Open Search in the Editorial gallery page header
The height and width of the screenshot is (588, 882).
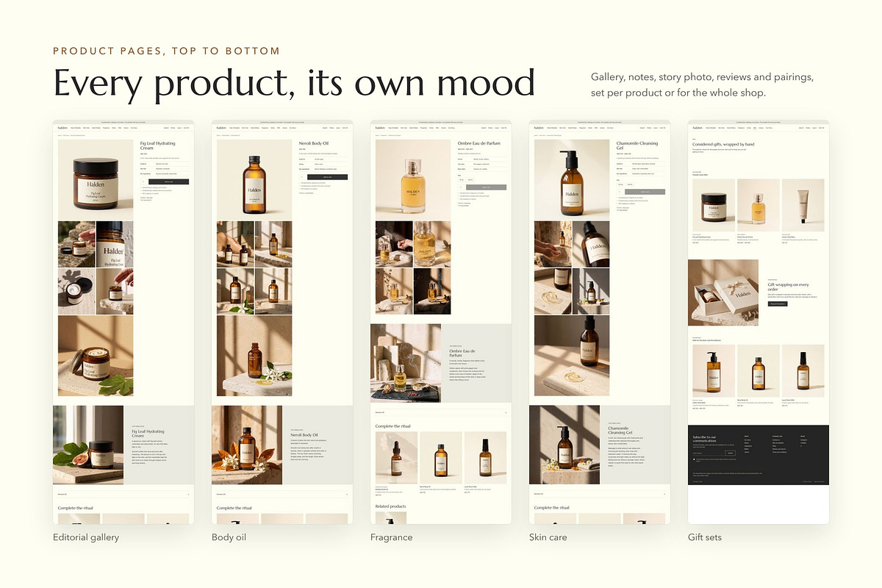(x=166, y=128)
